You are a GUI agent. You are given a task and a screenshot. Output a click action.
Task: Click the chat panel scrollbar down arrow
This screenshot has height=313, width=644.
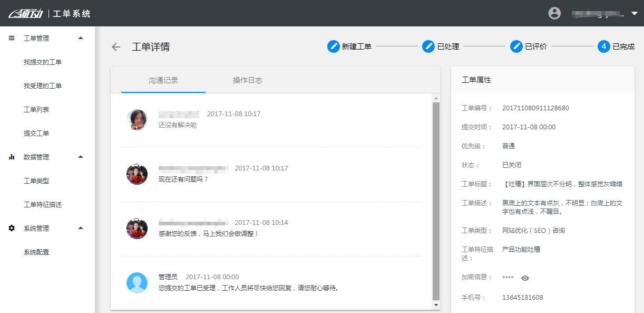[436, 305]
